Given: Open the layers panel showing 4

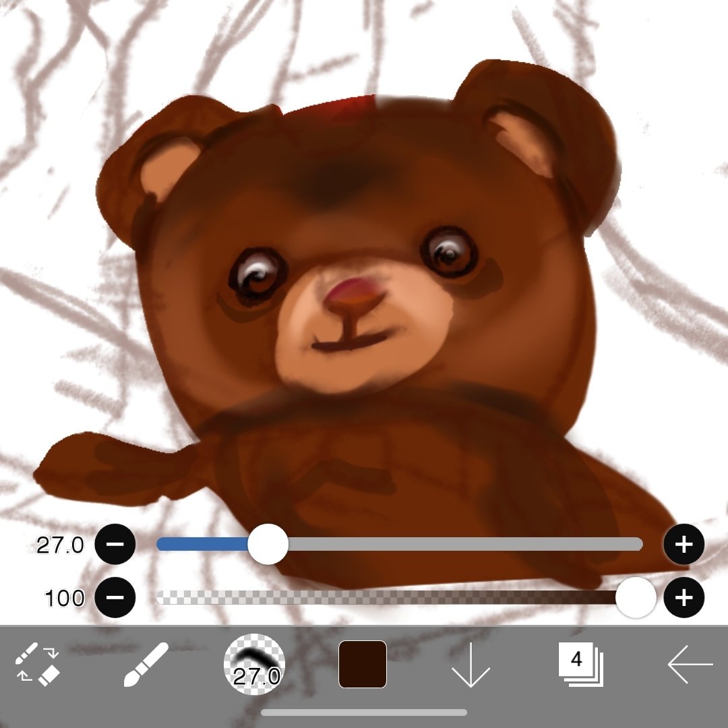Looking at the screenshot, I should click(x=580, y=664).
